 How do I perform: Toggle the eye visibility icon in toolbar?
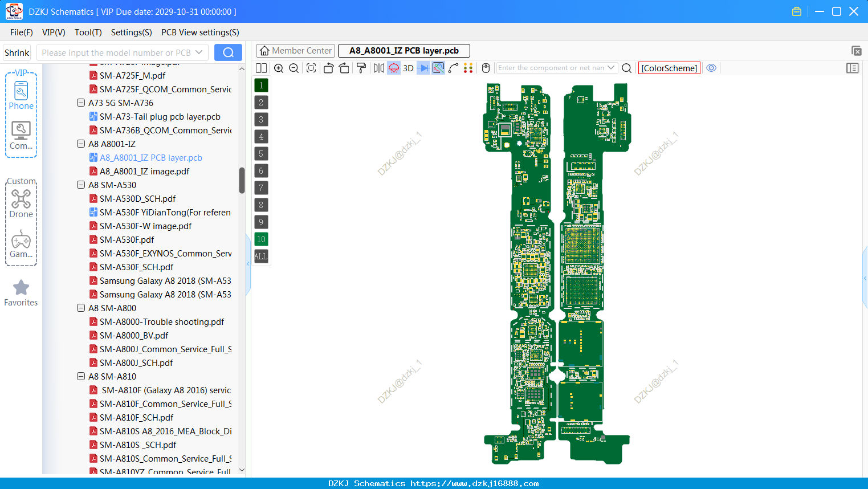click(711, 68)
